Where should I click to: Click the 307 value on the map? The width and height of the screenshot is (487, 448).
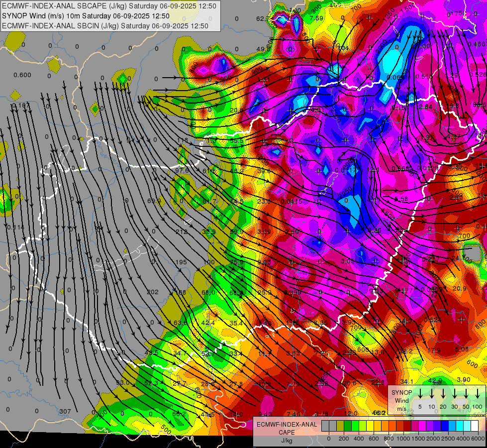click(x=65, y=411)
